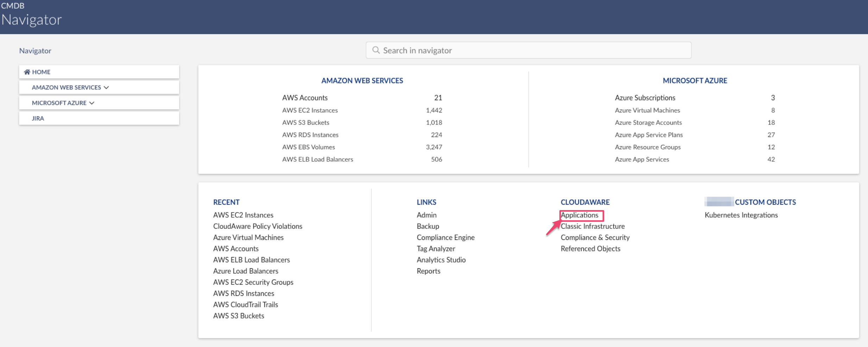The height and width of the screenshot is (347, 868).
Task: Open Azure App Service Plans link
Action: tap(649, 135)
